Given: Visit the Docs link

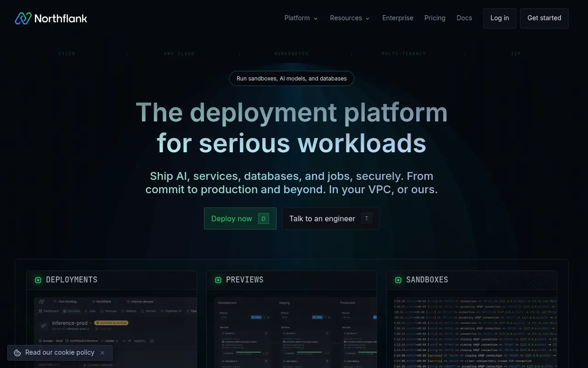Looking at the screenshot, I should [x=464, y=18].
